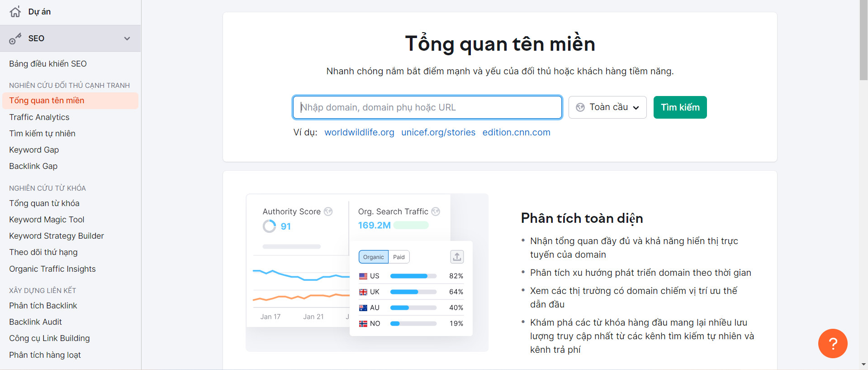Open Organic Traffic Insights
This screenshot has height=370, width=868.
[52, 269]
